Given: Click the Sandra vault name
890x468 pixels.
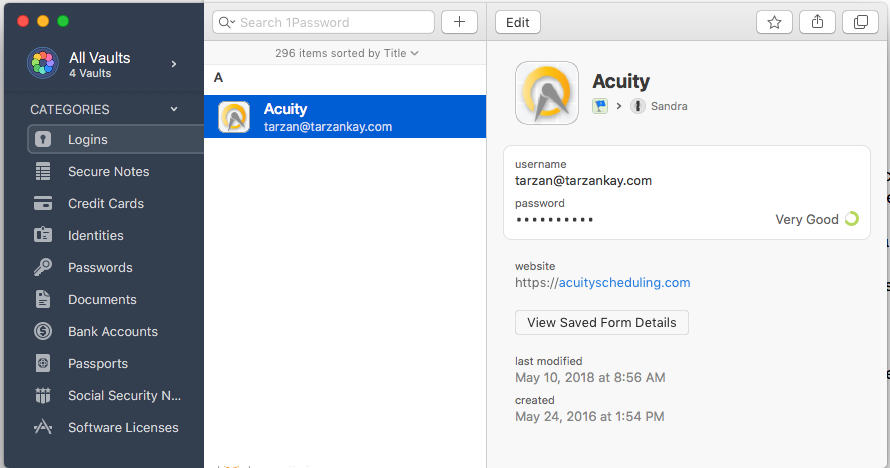Looking at the screenshot, I should click(x=669, y=106).
